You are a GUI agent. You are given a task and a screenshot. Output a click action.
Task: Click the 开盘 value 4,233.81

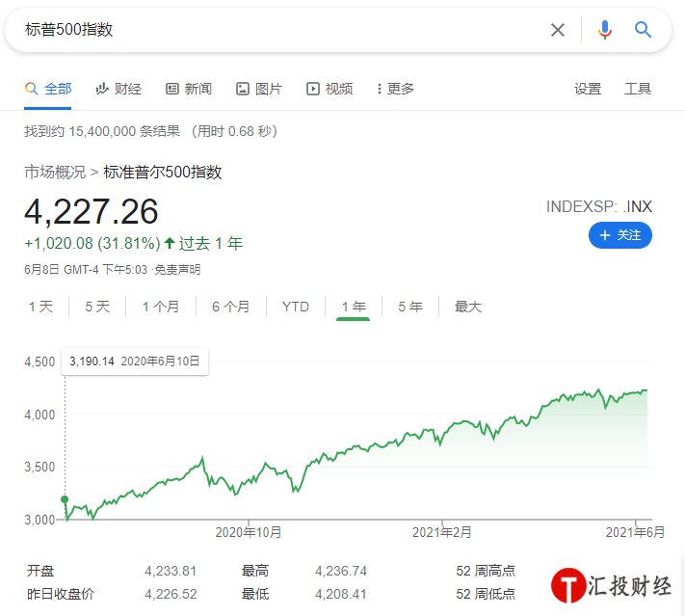pyautogui.click(x=171, y=571)
